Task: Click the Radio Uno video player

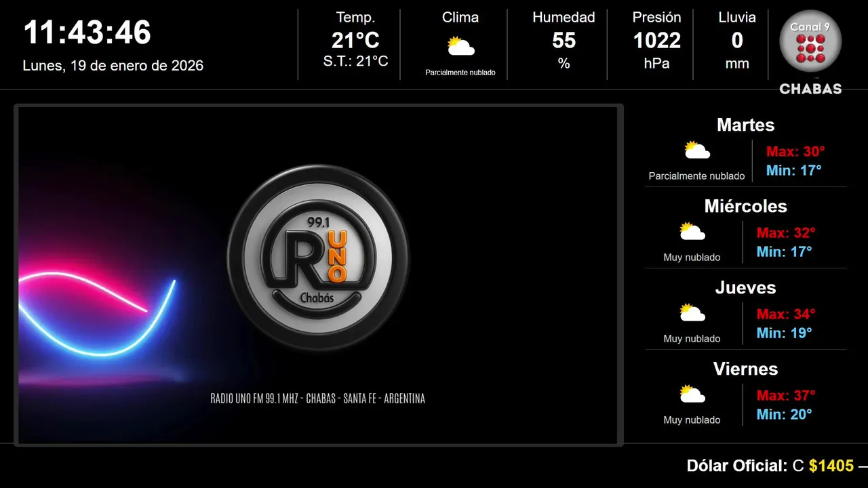Action: tap(318, 275)
